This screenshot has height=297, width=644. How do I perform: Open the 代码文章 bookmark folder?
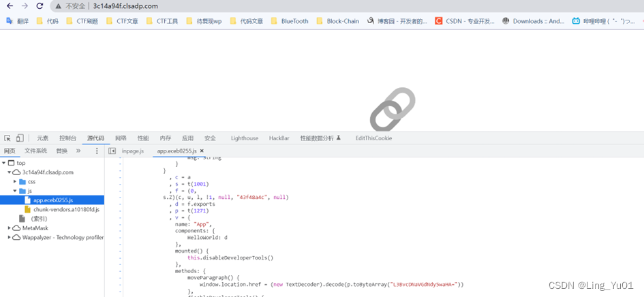click(247, 21)
